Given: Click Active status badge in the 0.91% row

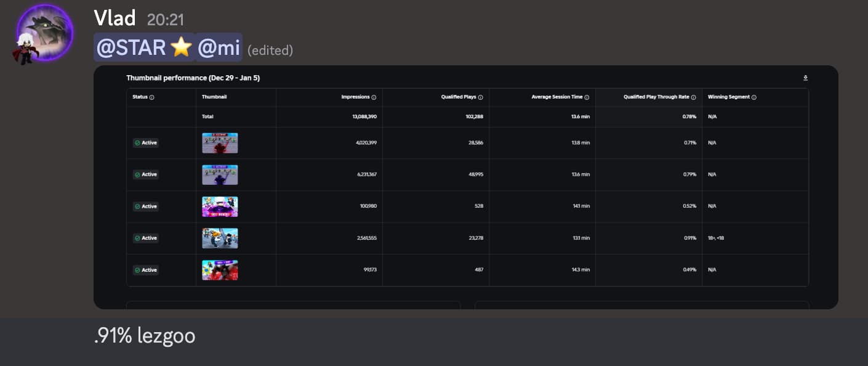Looking at the screenshot, I should click(146, 238).
